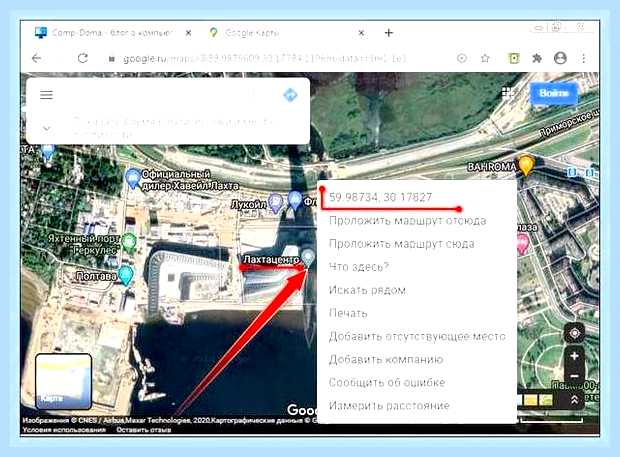Screen dimensions: 620x457
Task: Switch to map view thumbnail Карта
Action: pyautogui.click(x=64, y=381)
